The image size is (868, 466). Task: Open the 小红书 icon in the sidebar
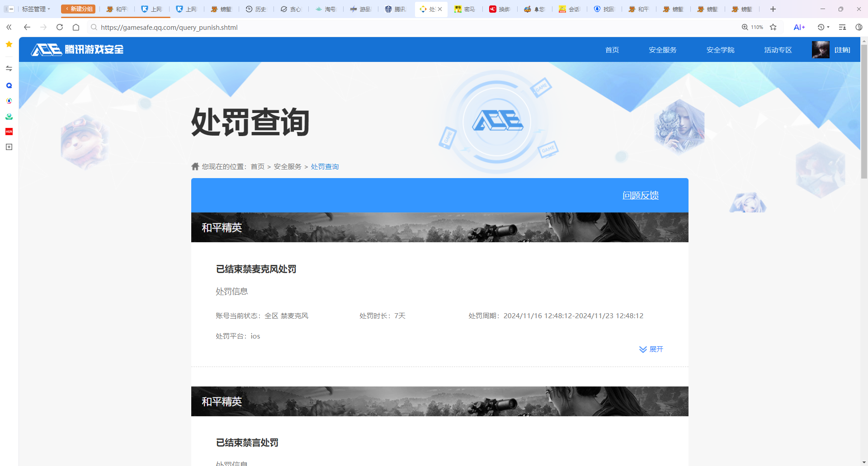(9, 132)
